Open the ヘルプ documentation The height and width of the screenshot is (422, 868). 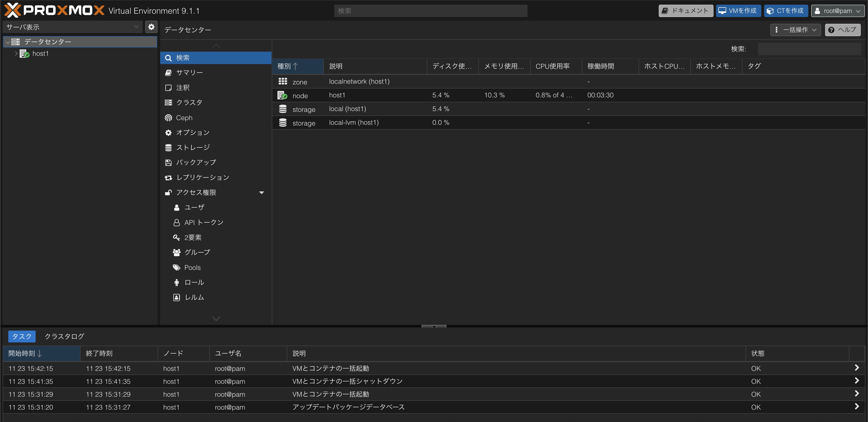tap(843, 30)
